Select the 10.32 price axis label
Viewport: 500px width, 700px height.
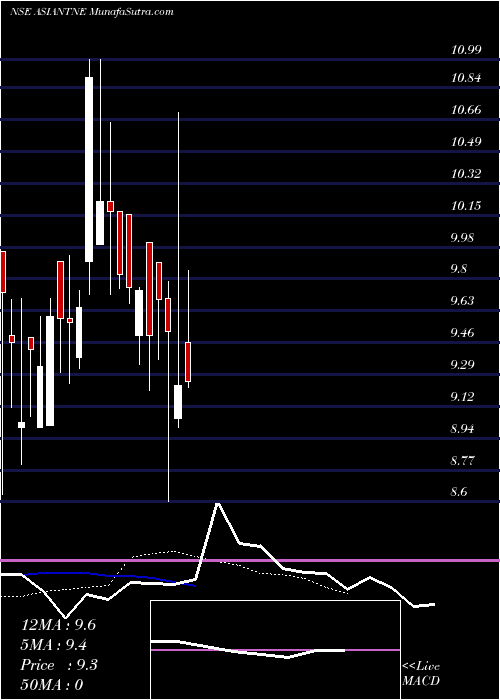(466, 174)
